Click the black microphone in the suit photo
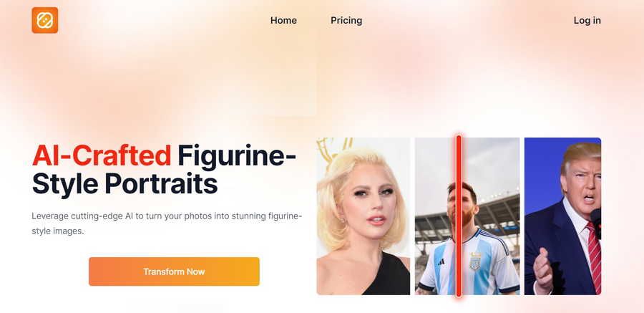The height and width of the screenshot is (313, 644). (x=596, y=223)
